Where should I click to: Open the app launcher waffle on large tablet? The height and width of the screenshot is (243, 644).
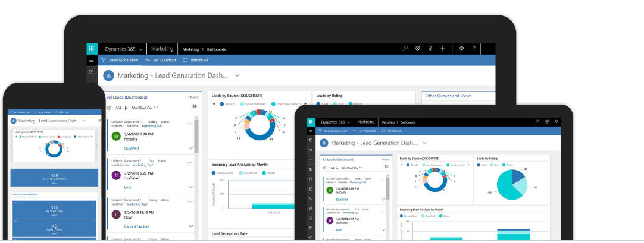(92, 48)
